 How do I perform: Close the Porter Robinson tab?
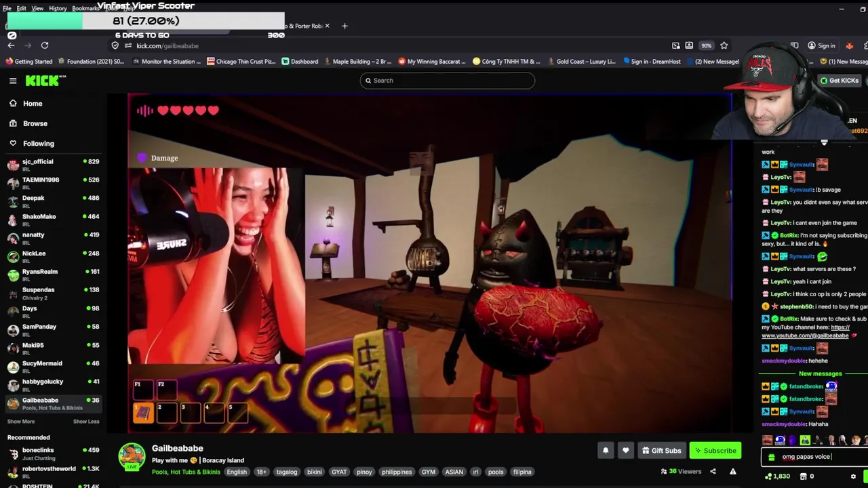[x=327, y=26]
